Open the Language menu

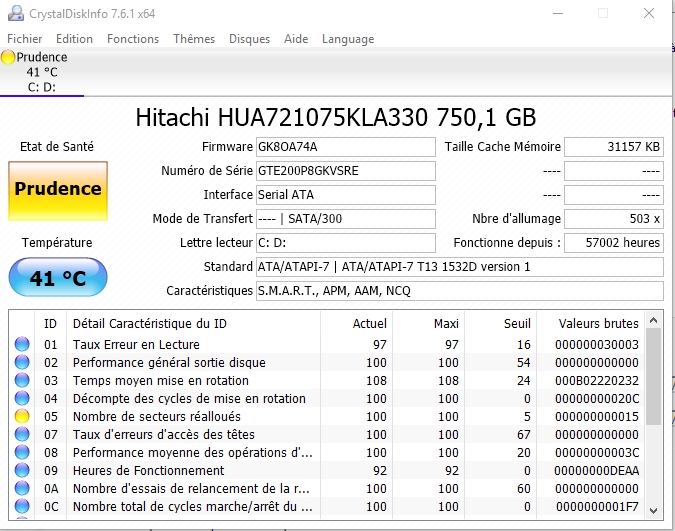[x=348, y=39]
